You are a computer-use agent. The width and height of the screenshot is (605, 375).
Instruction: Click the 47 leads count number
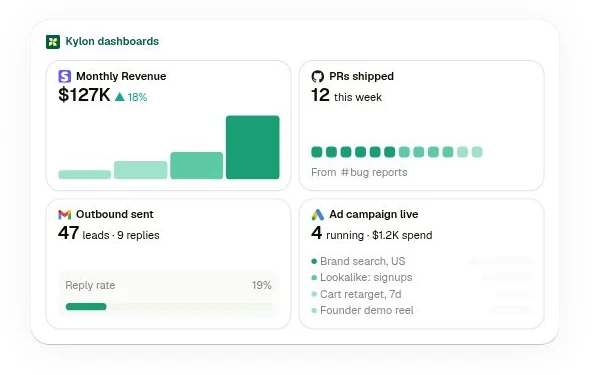[x=69, y=233]
